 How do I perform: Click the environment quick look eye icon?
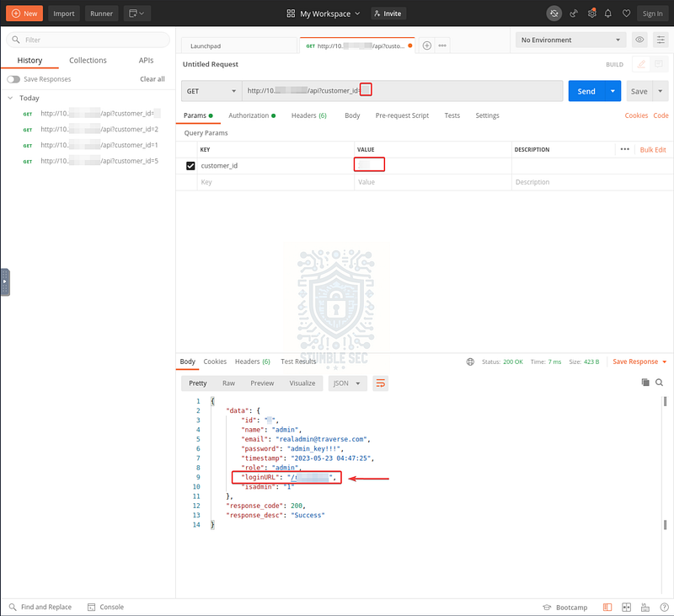click(639, 40)
